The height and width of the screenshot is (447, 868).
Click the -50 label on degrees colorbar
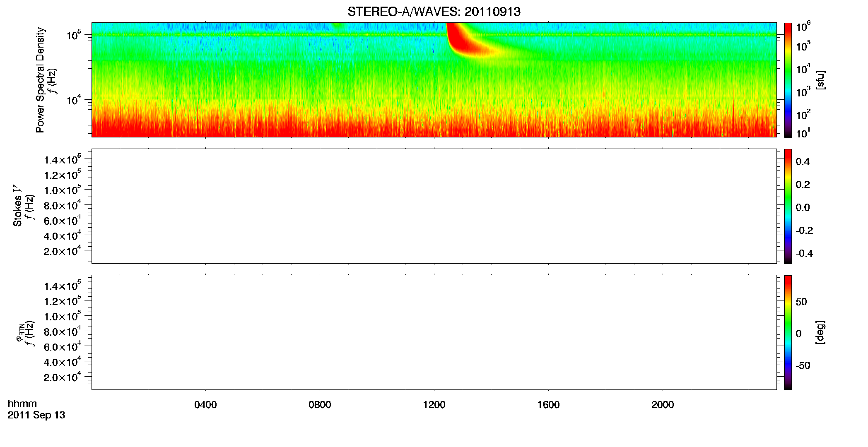click(x=803, y=365)
